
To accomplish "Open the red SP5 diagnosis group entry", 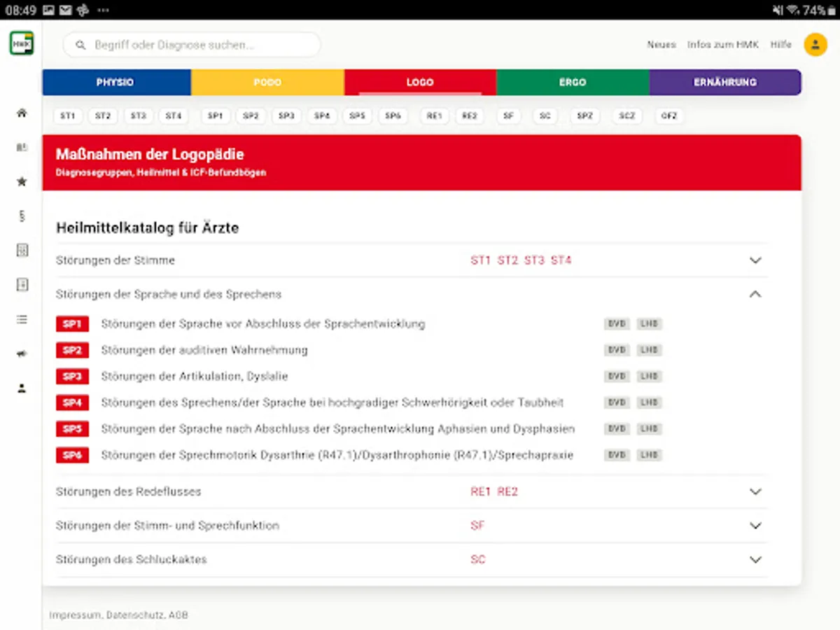I will pyautogui.click(x=72, y=429).
